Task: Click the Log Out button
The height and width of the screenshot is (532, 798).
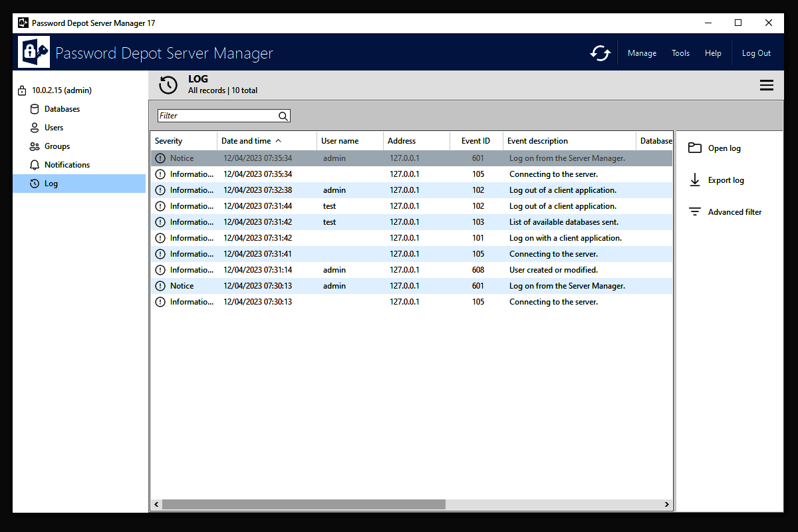Action: coord(756,53)
